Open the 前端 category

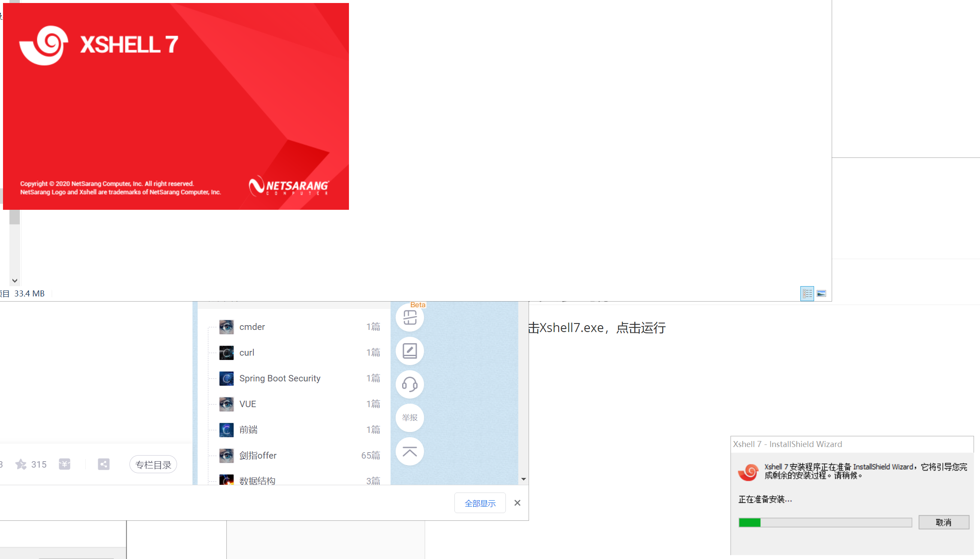coord(249,430)
